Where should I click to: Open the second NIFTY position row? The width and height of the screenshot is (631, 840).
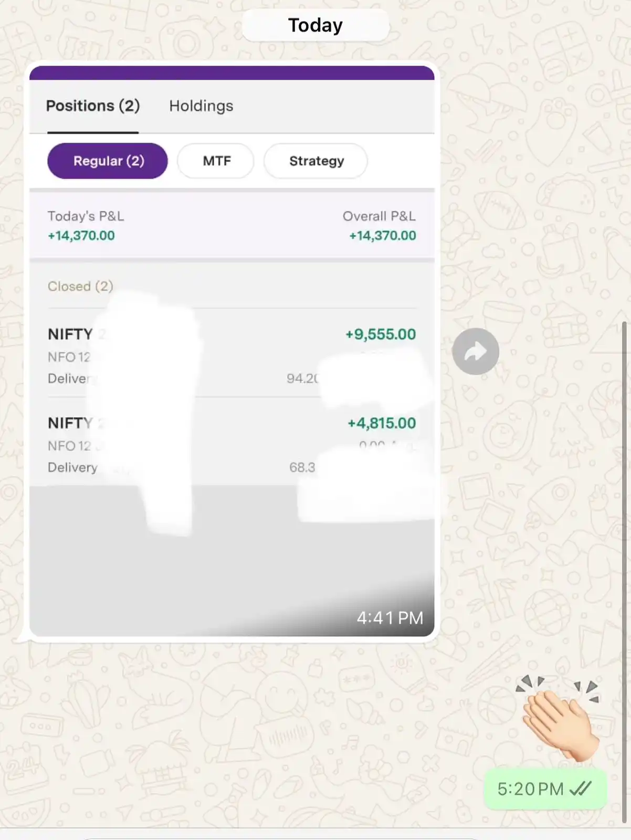pos(232,442)
